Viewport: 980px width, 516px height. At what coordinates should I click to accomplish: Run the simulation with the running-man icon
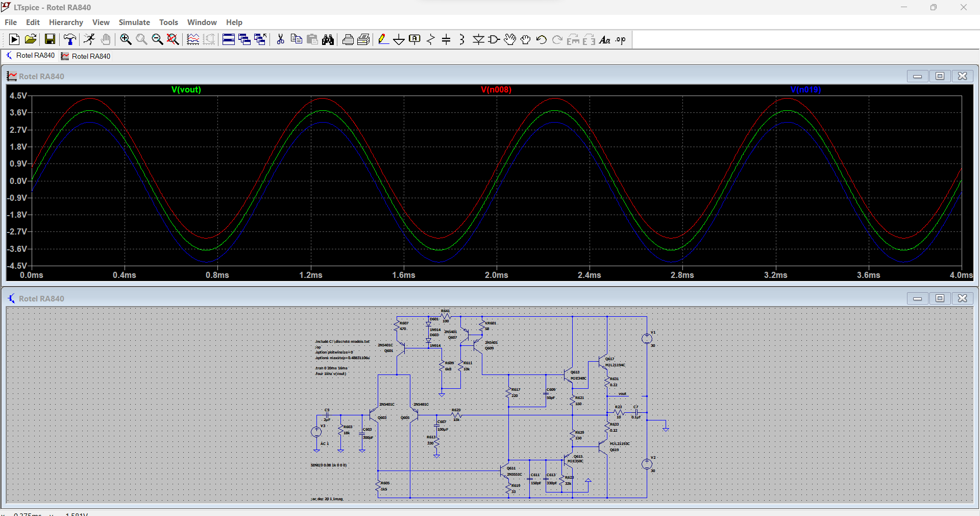tap(89, 39)
